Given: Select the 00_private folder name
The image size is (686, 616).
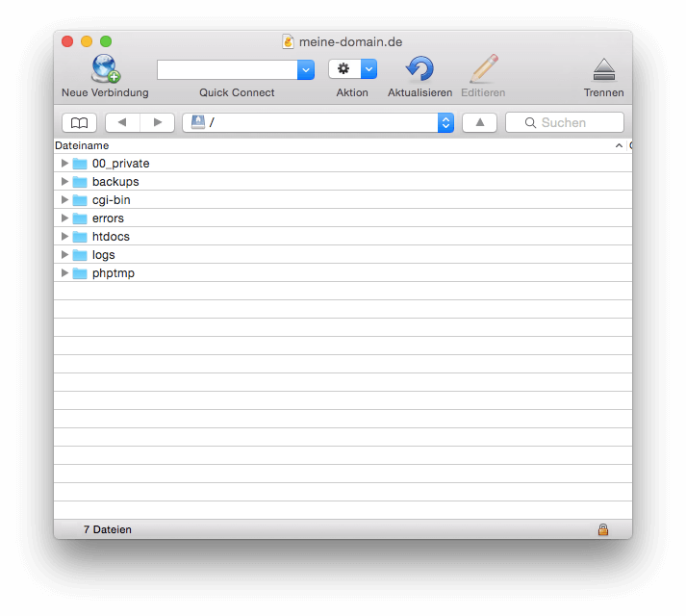Looking at the screenshot, I should point(121,164).
